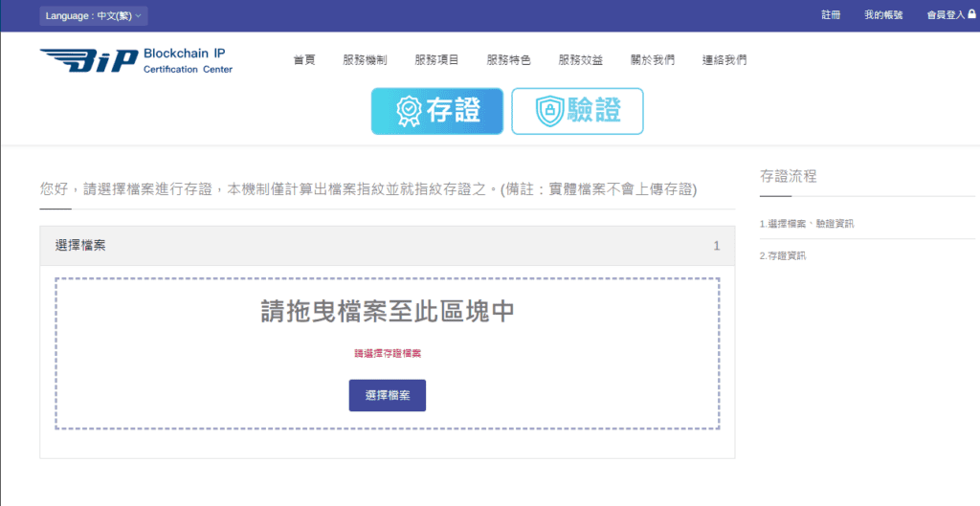Select step 1.選擇檔案、驗證資訊 in sidebar
This screenshot has width=980, height=506.
[x=806, y=224]
